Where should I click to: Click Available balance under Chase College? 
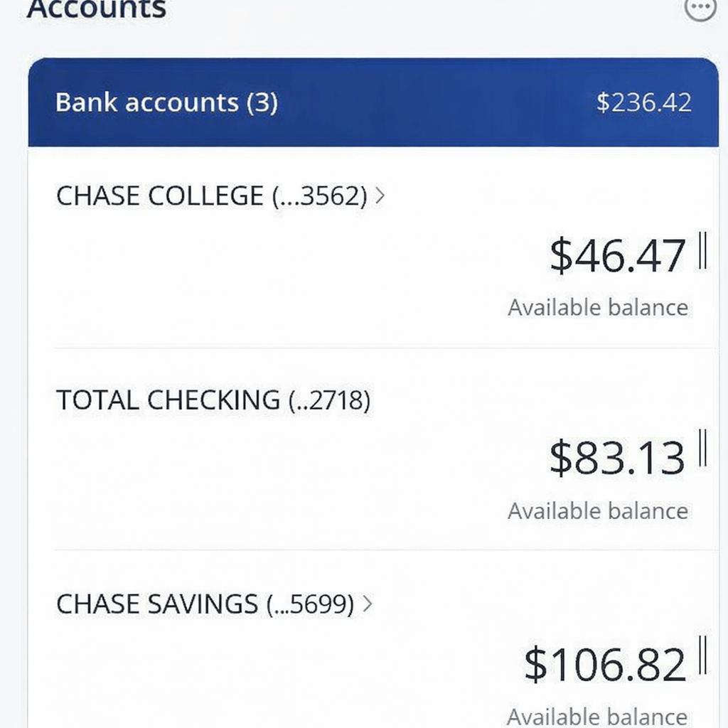click(x=598, y=308)
